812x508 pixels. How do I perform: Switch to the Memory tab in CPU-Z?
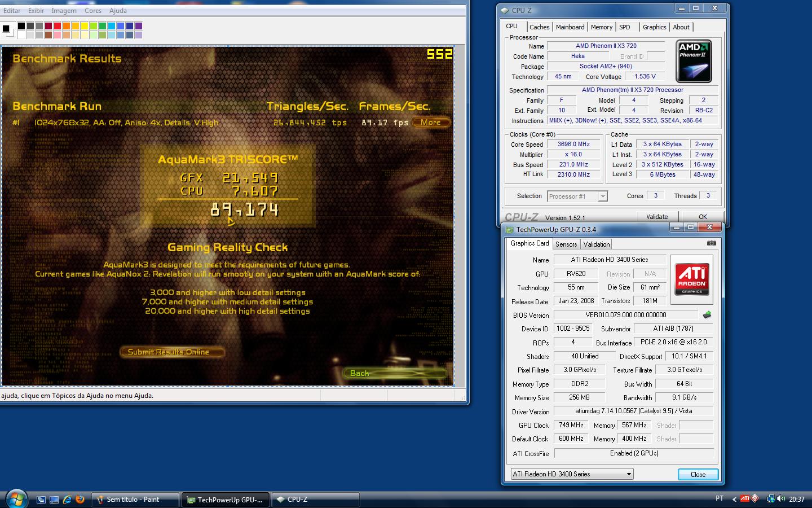point(602,27)
